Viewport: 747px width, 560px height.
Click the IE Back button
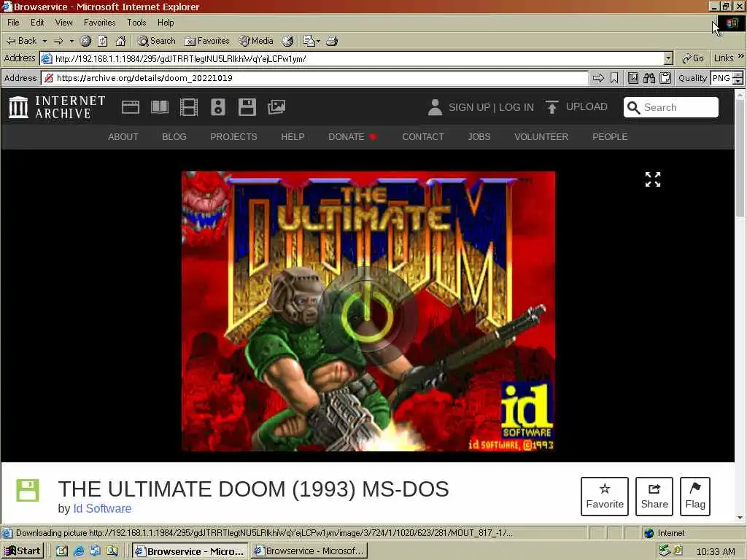click(21, 41)
